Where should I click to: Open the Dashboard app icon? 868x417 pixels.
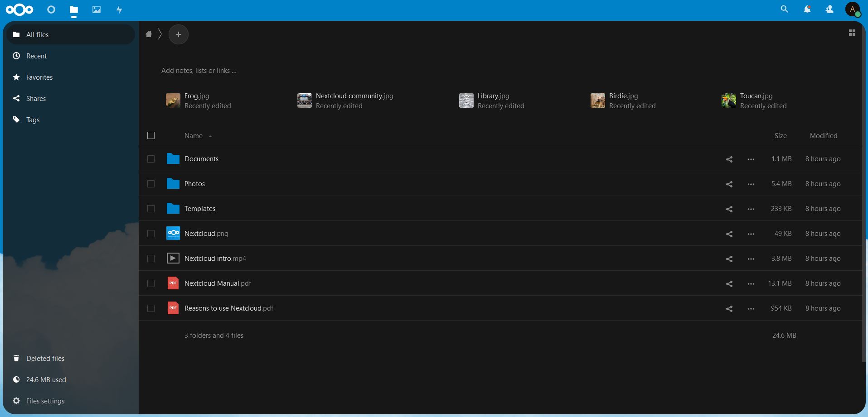(51, 10)
